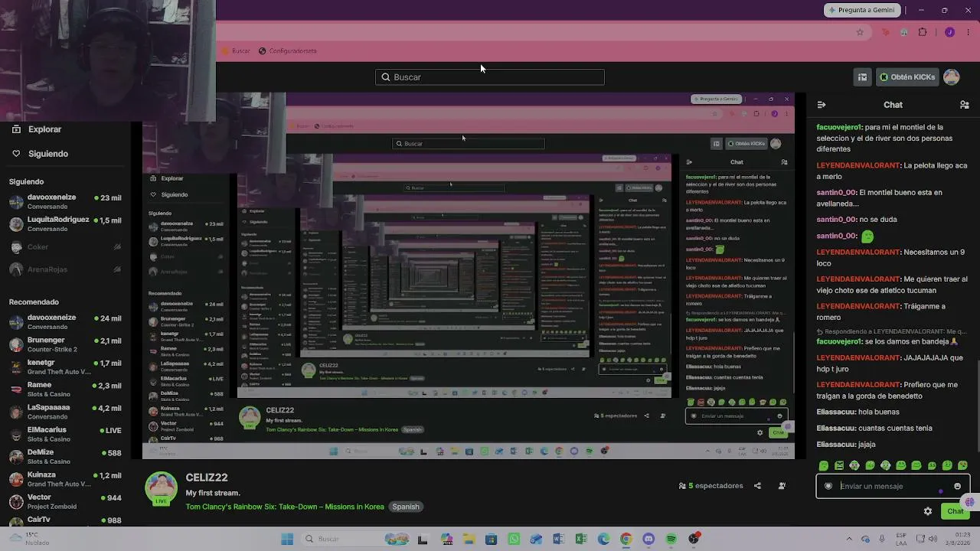Open Explorar in the Kick sidebar
The width and height of the screenshot is (980, 551).
(x=36, y=129)
